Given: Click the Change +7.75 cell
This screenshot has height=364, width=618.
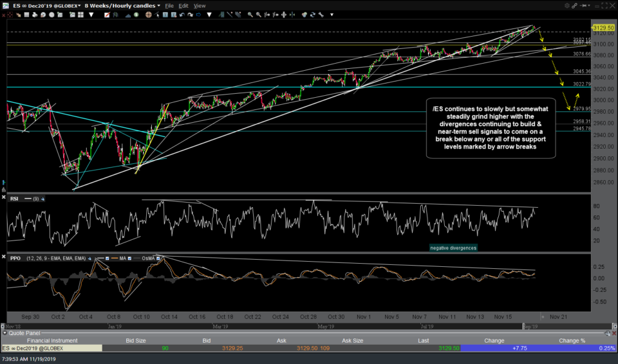Looking at the screenshot, I should tap(520, 348).
